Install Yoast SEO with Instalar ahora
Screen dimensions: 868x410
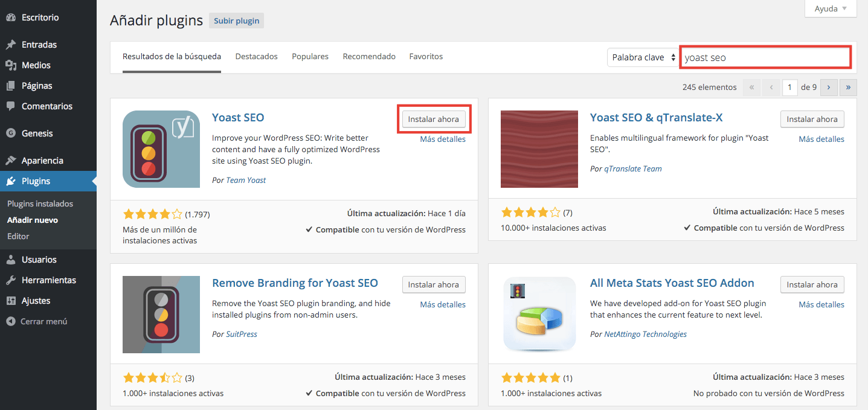pos(434,119)
